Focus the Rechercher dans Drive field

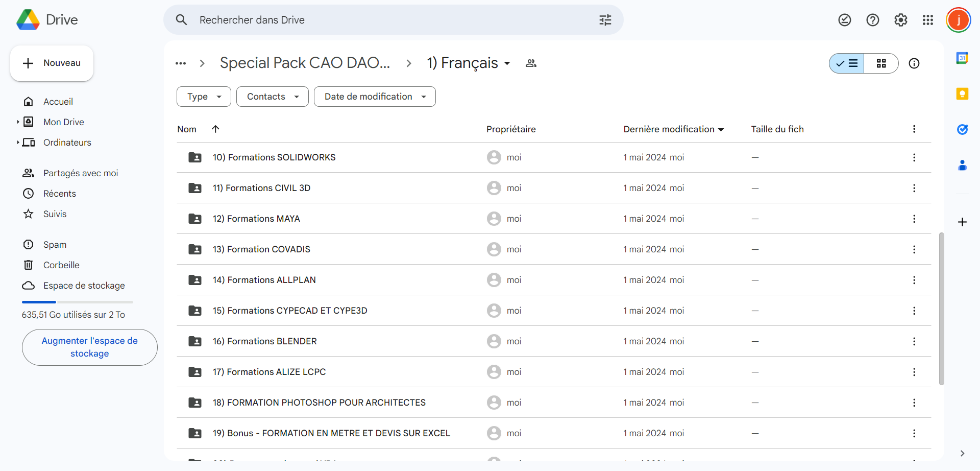point(393,20)
